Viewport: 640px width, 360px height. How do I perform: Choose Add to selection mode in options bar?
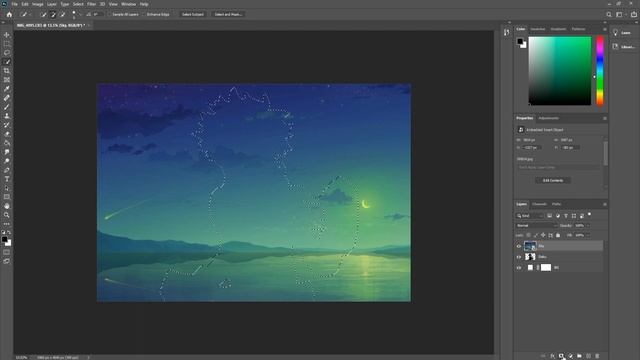coord(53,14)
